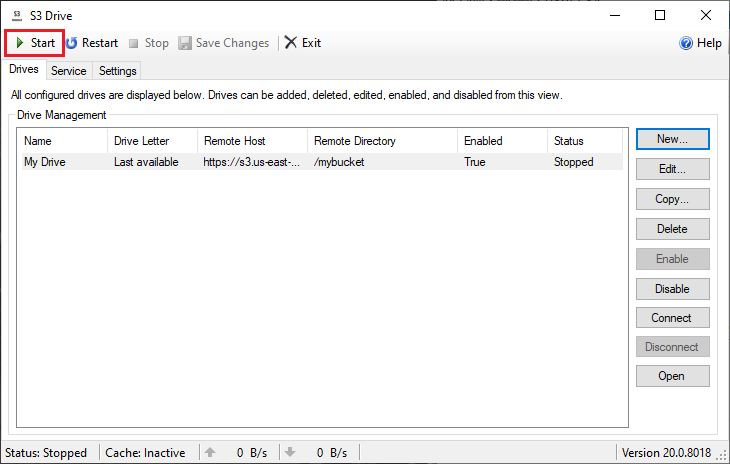Image resolution: width=730 pixels, height=464 pixels.
Task: Open Help via the question mark icon
Action: point(686,43)
